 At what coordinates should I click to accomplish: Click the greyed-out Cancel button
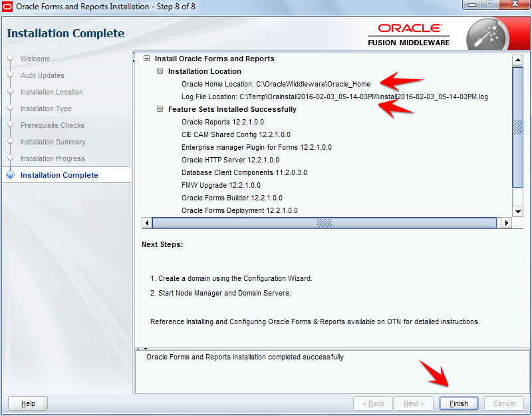click(x=504, y=403)
